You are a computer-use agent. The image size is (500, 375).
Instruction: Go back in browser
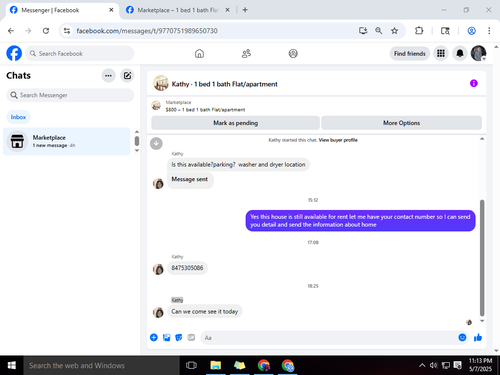tap(11, 31)
